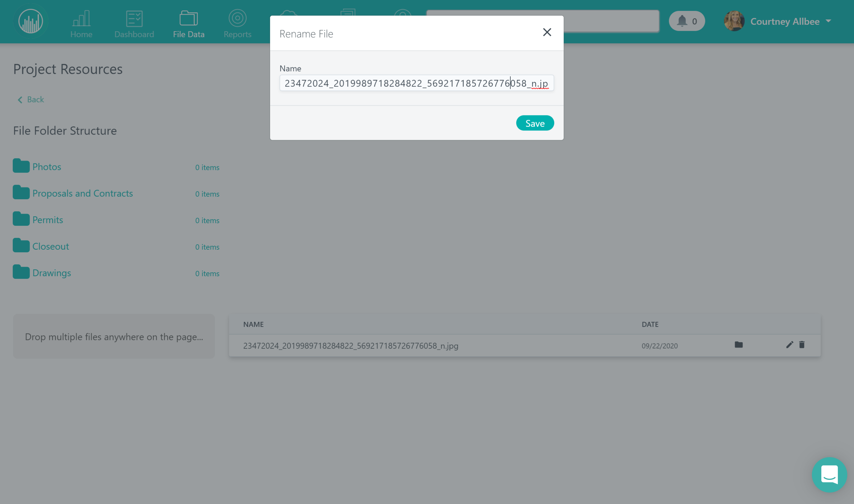Click the NAME column header

(x=254, y=324)
